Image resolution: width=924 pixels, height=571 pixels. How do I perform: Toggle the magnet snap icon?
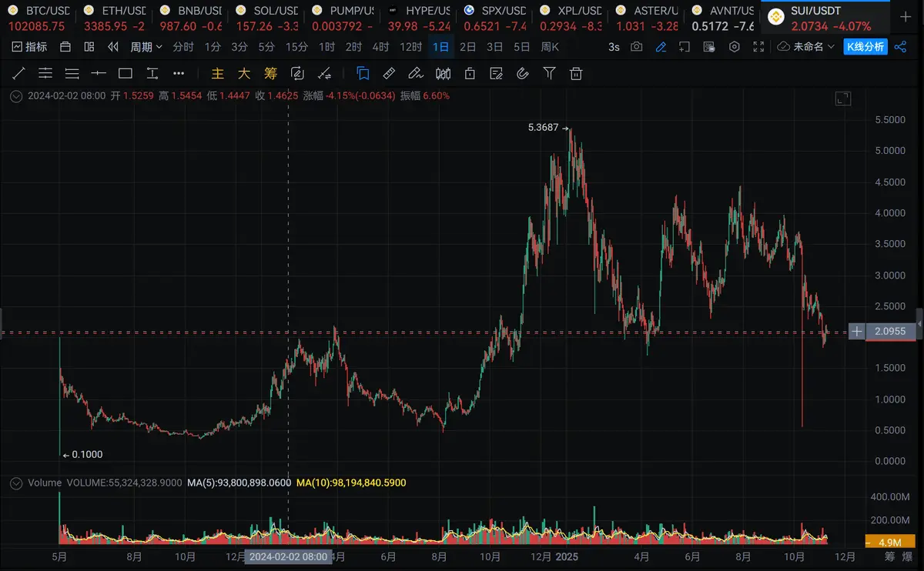point(523,74)
